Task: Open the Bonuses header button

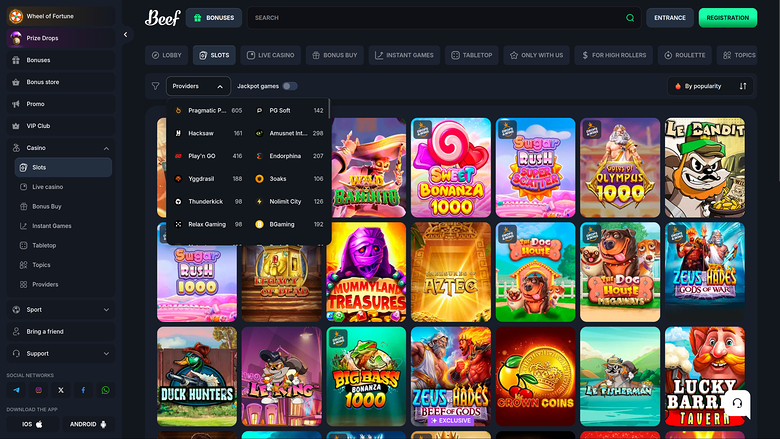Action: click(x=214, y=18)
